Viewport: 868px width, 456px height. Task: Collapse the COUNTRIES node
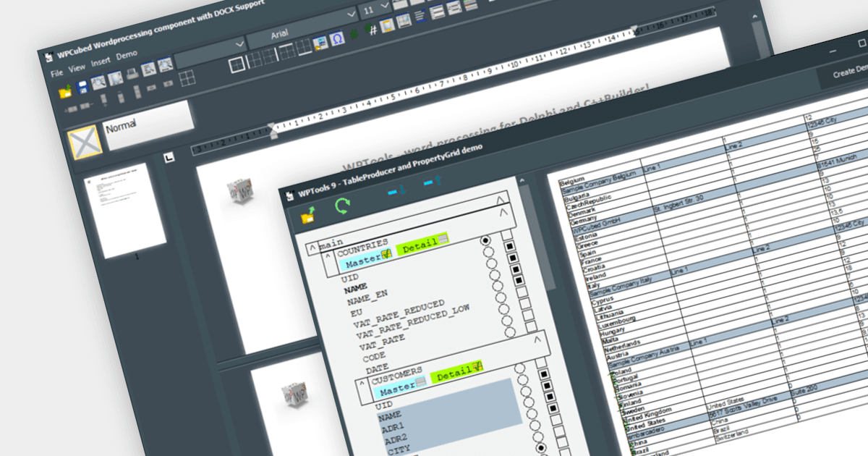(328, 254)
